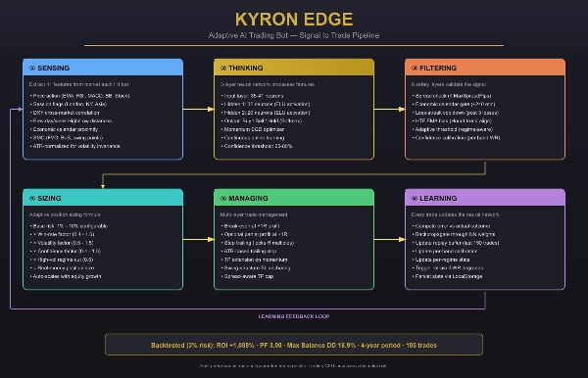The image size is (588, 378).
Task: Click 'ATR-based trailing stop' in MANAGING
Action: click(x=249, y=251)
